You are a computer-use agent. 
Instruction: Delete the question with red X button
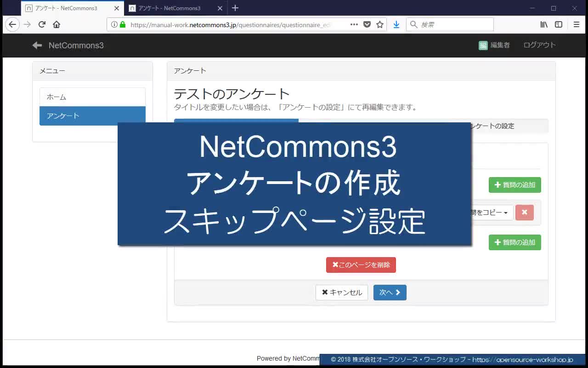[525, 213]
